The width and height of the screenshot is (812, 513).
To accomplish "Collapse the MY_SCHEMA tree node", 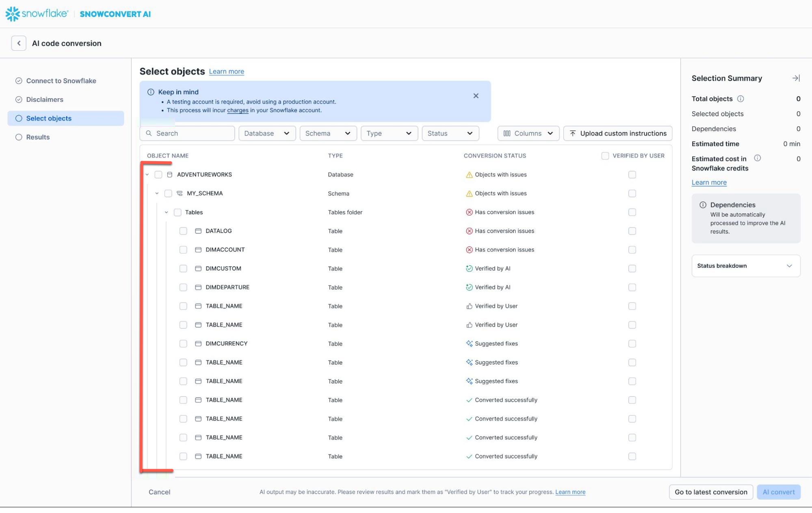I will click(x=157, y=194).
